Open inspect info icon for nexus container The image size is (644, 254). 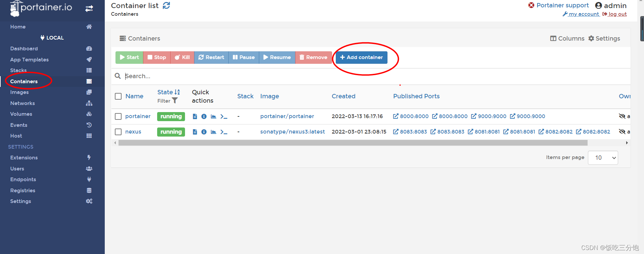(x=204, y=132)
